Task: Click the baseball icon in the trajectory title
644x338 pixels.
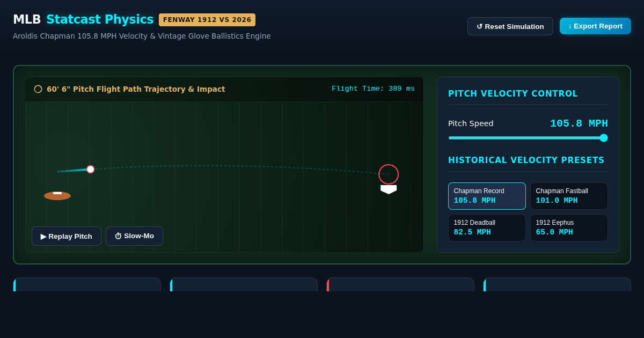Action: coord(38,89)
